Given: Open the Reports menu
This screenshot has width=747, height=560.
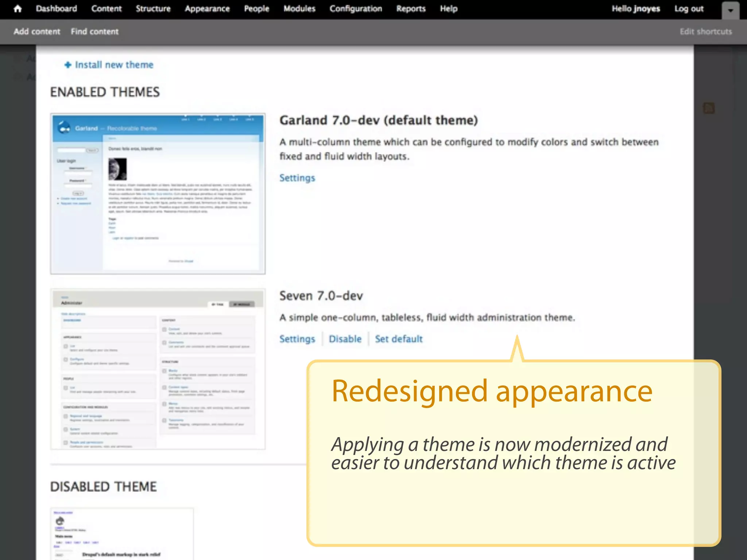Looking at the screenshot, I should pos(411,9).
